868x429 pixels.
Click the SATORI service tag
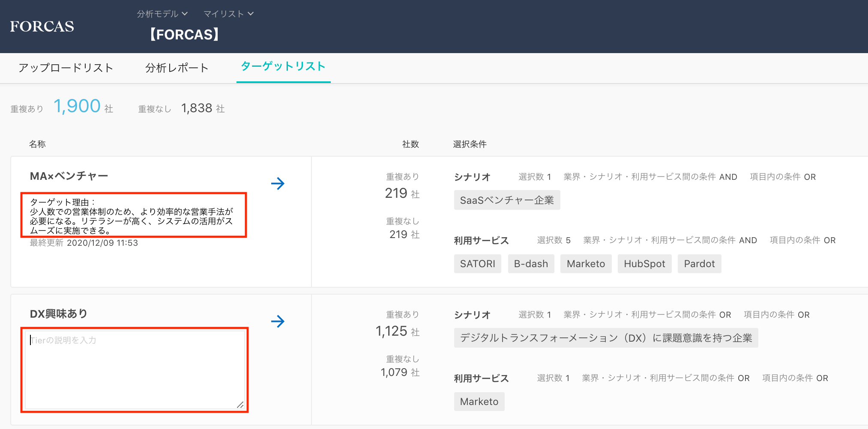(x=477, y=264)
